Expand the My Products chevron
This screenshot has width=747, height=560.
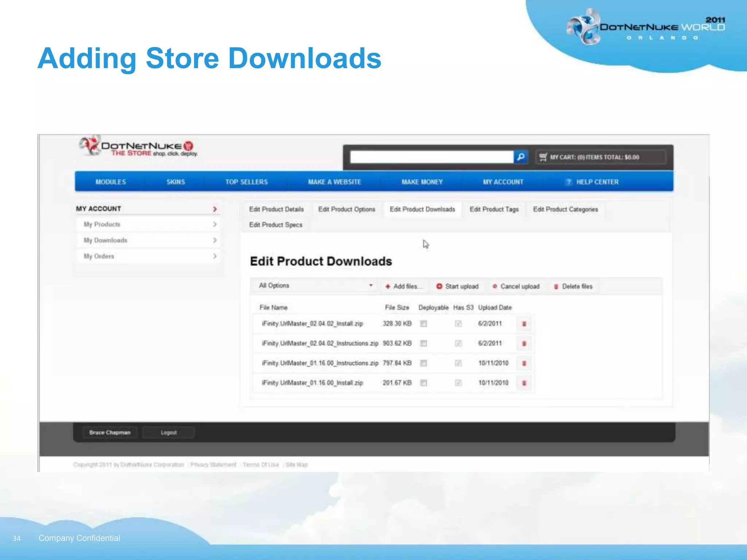coord(215,224)
